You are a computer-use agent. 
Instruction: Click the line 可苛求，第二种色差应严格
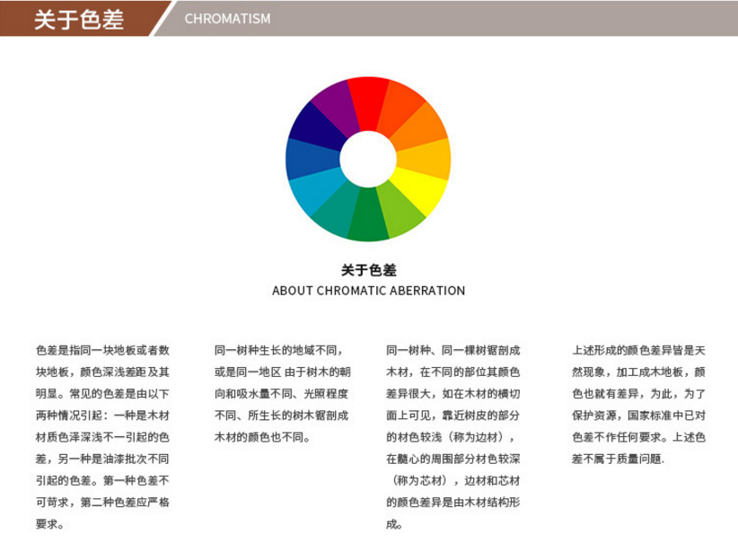click(102, 503)
